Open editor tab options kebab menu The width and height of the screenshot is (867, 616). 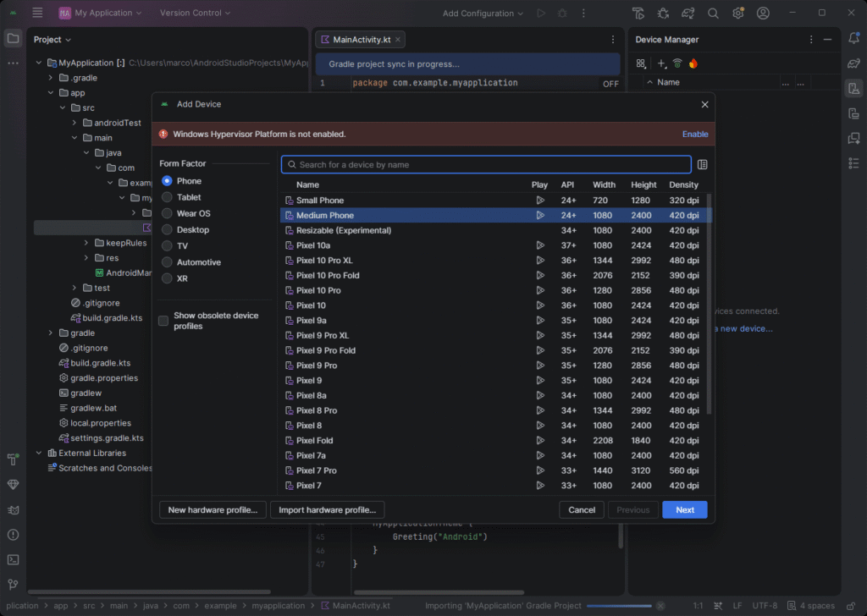613,39
